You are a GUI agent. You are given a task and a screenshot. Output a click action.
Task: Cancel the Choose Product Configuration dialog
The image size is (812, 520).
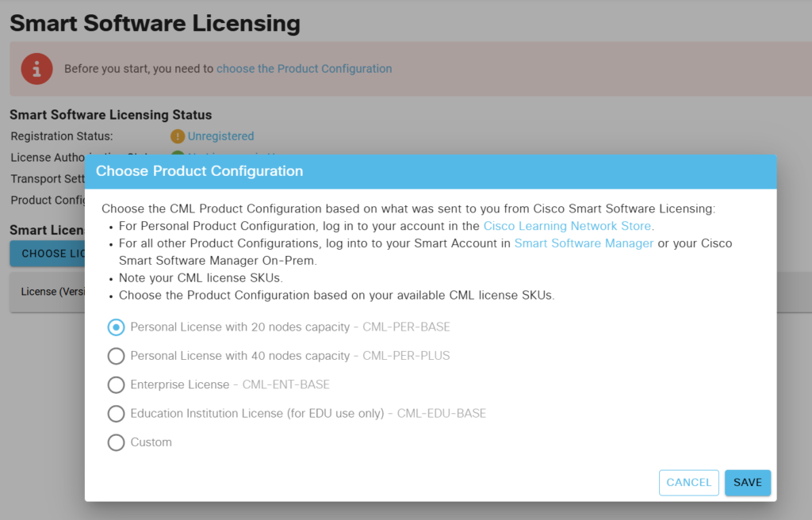tap(689, 483)
